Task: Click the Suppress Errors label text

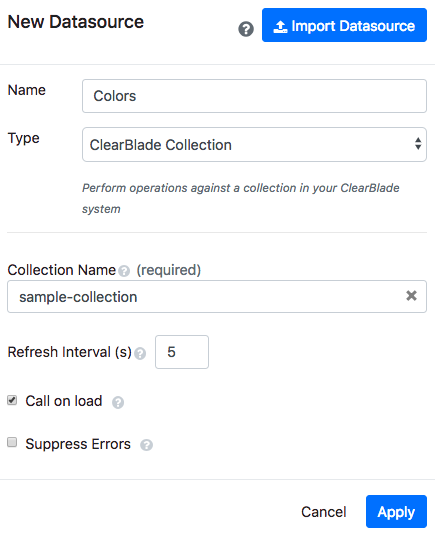Action: point(78,444)
